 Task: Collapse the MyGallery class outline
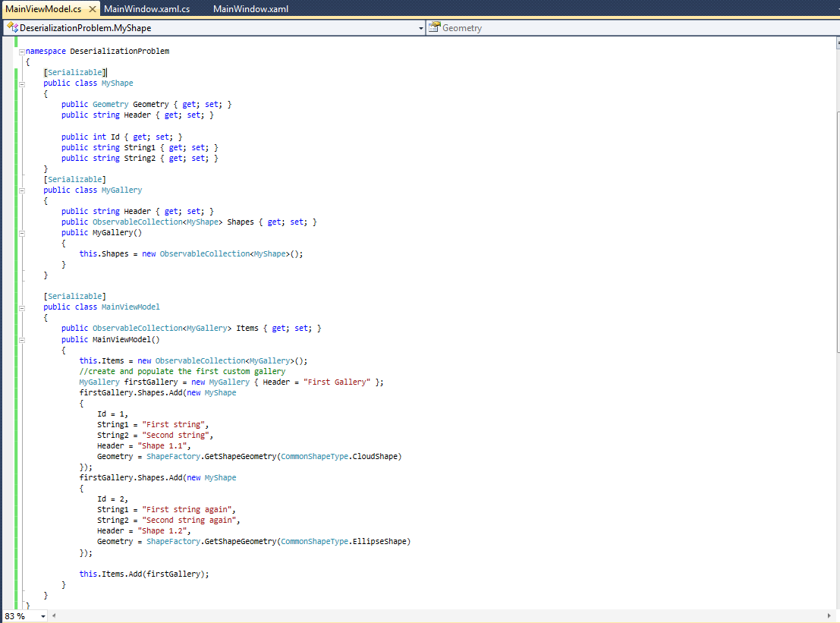pos(22,190)
